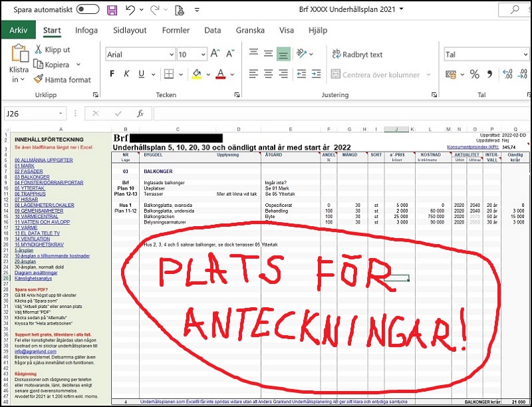Center text horizontally
532x407 pixels.
pyautogui.click(x=269, y=74)
